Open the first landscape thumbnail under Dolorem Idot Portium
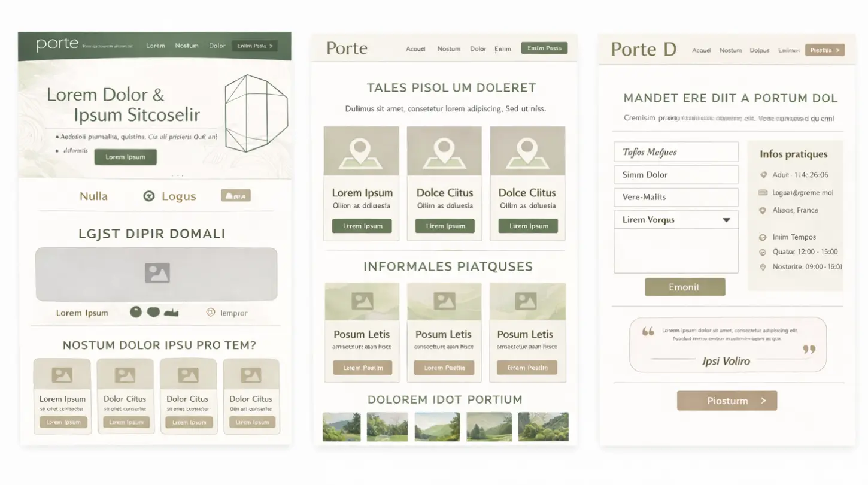The width and height of the screenshot is (868, 485). 341,426
